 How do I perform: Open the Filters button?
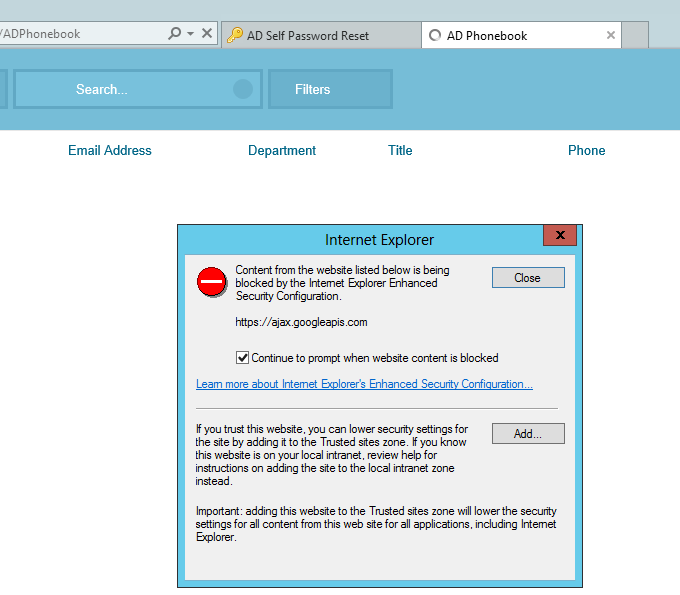coord(330,89)
